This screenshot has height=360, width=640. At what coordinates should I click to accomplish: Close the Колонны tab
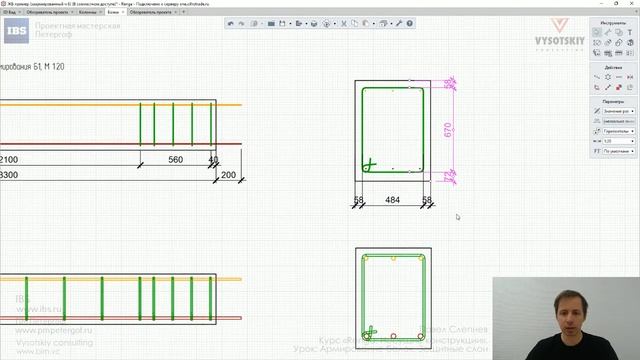pos(100,12)
